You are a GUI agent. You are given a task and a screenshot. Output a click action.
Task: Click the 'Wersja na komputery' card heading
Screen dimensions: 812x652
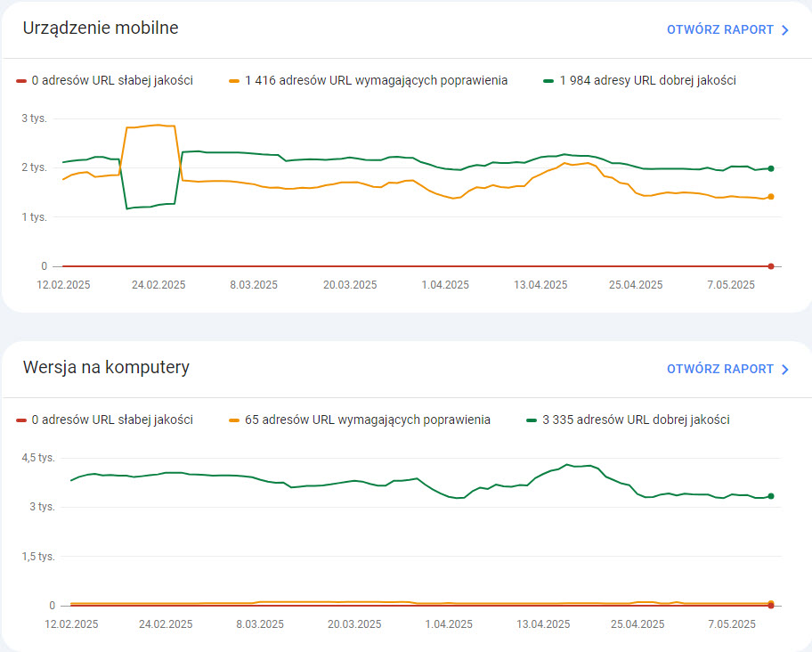(x=106, y=367)
